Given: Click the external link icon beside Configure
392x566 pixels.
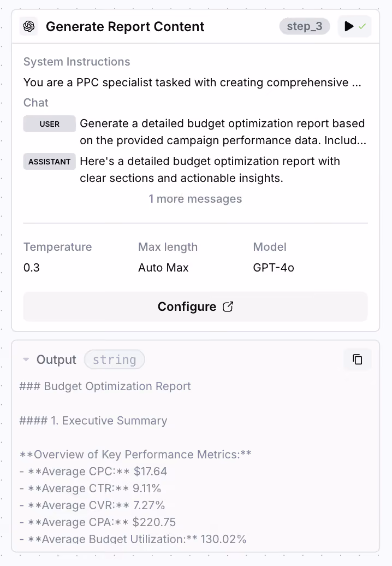Looking at the screenshot, I should click(228, 306).
